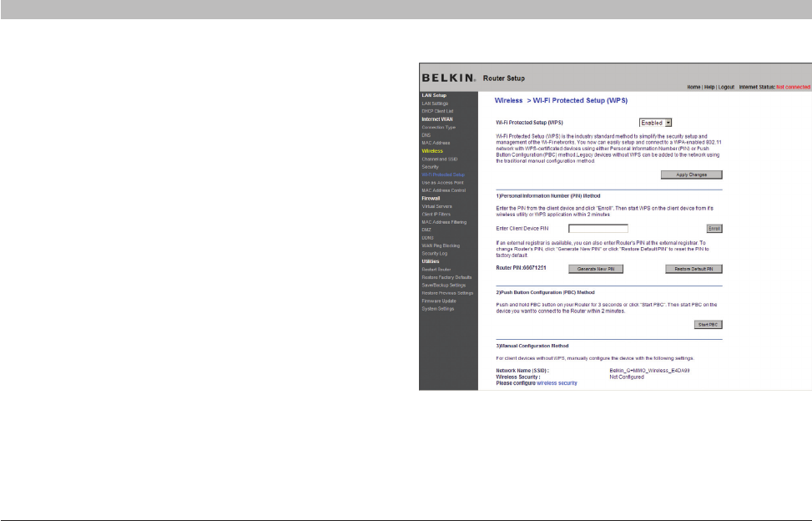Click the Firewall sidebar heading
The image size is (812, 521).
tap(431, 199)
